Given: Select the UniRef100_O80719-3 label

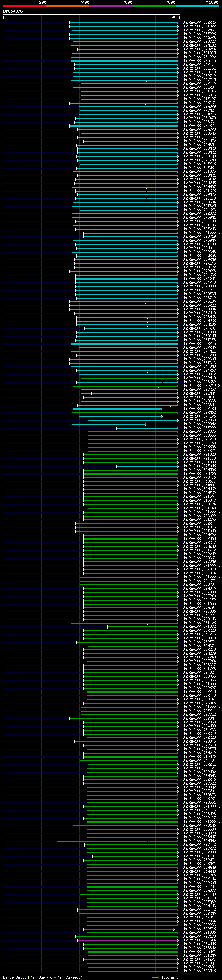Looking at the screenshot, I should [201, 386].
